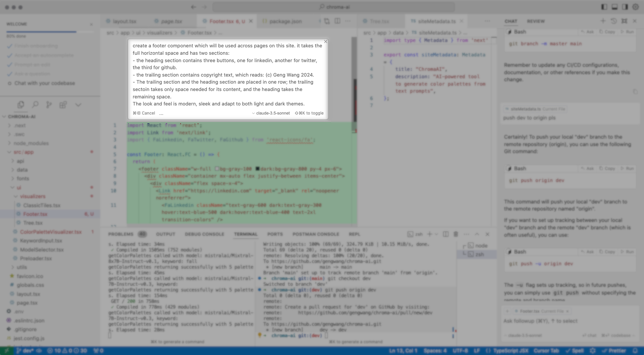Image resolution: width=644 pixels, height=355 pixels.
Task: Open chat history clock icon
Action: [x=613, y=21]
